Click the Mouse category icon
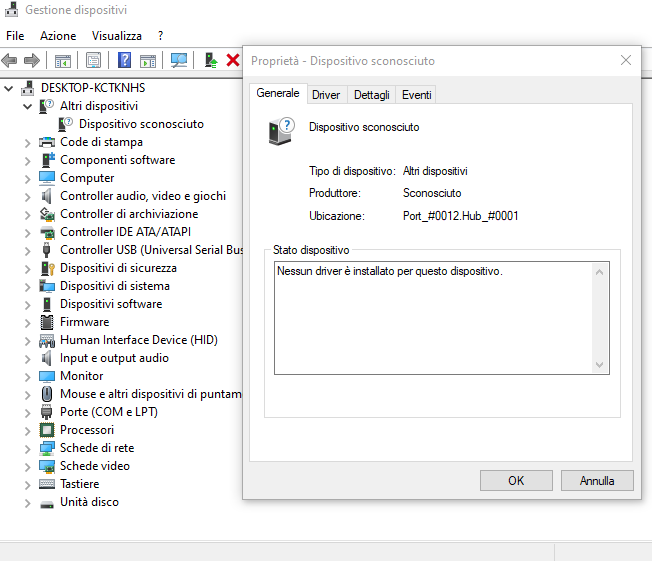This screenshot has height=561, width=652. pos(47,394)
